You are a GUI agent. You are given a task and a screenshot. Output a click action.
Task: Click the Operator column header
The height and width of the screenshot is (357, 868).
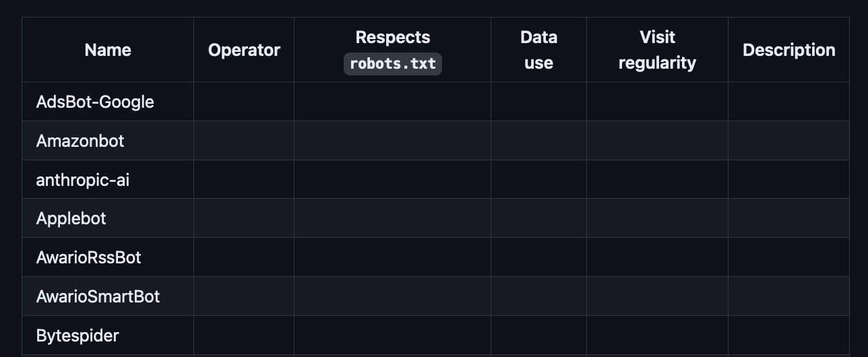[244, 50]
